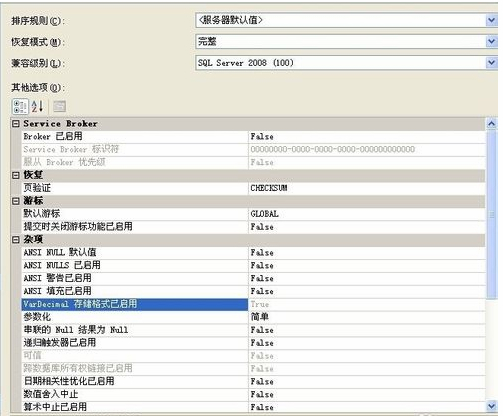Select 提交时关闭游标功能已启用 row
The width and height of the screenshot is (503, 416).
(x=135, y=227)
